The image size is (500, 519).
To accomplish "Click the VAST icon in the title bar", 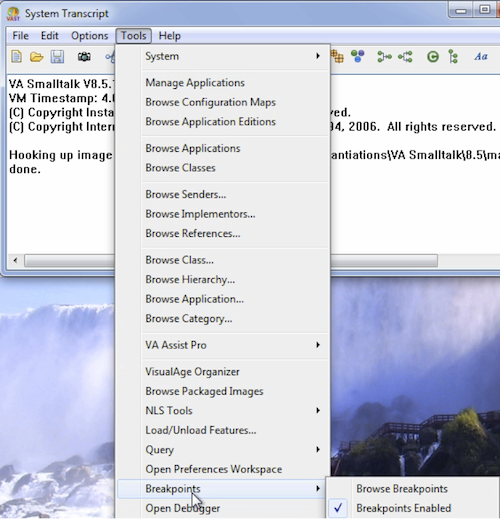I will tap(13, 14).
